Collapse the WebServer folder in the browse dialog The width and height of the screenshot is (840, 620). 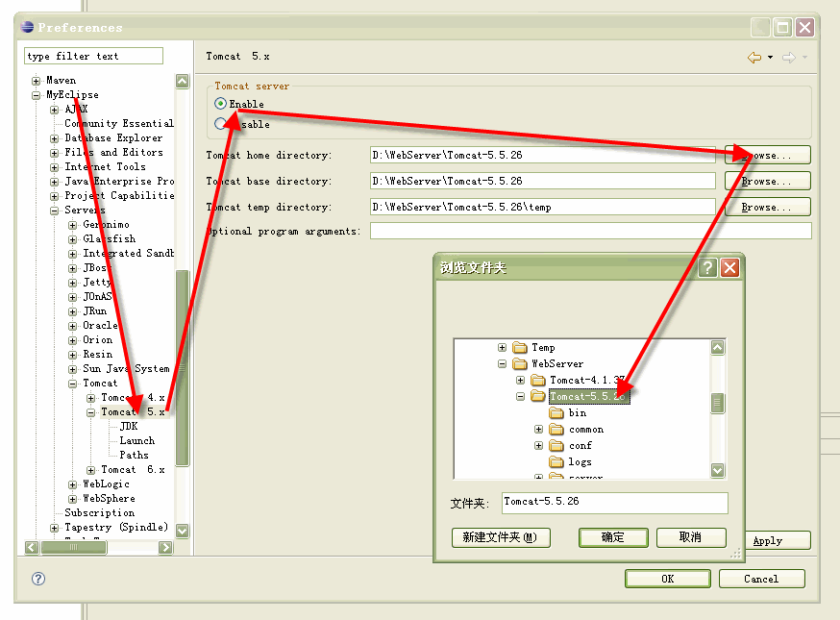[502, 364]
